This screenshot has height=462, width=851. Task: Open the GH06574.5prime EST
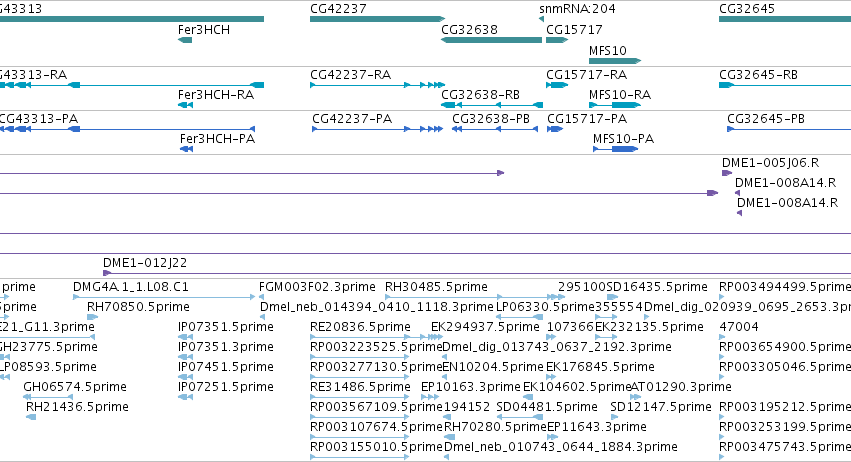pos(48,397)
